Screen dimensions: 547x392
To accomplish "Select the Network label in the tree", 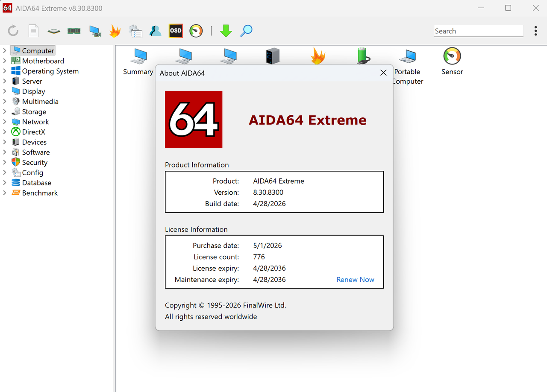I will pyautogui.click(x=35, y=122).
